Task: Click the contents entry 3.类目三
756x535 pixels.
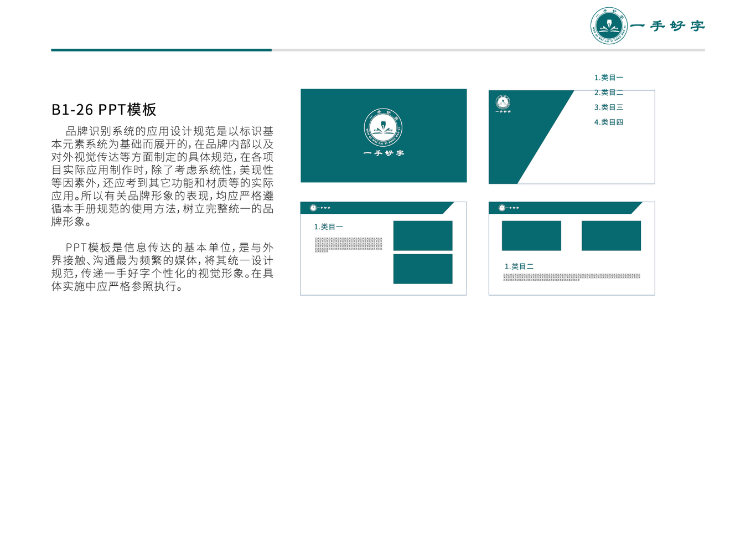Action: (x=609, y=107)
